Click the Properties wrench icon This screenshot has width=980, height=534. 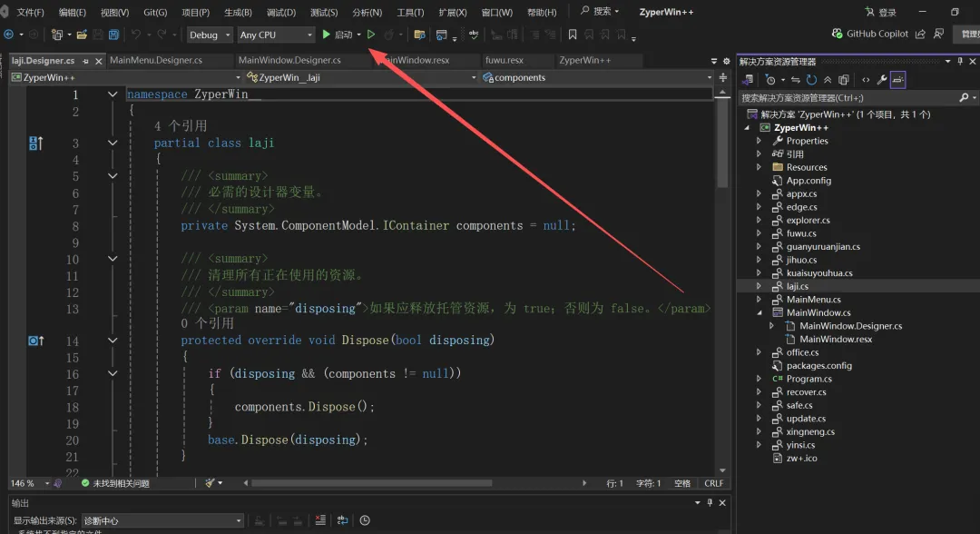(881, 80)
